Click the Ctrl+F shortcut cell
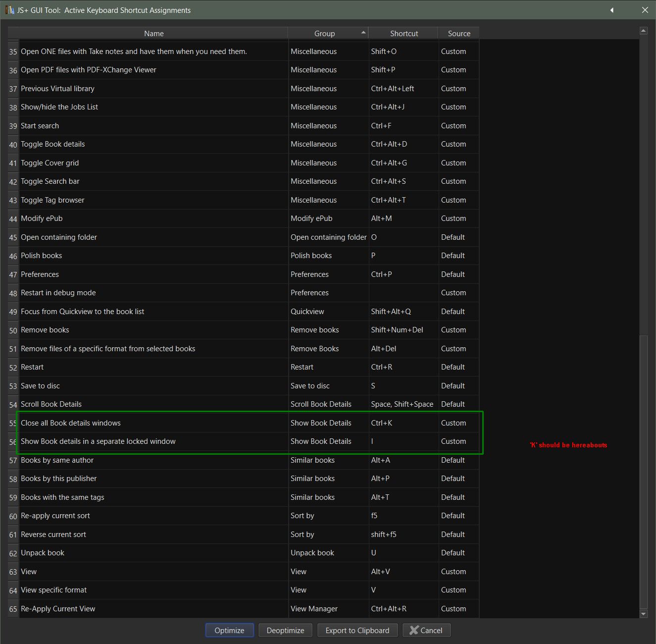The height and width of the screenshot is (644, 656). click(404, 126)
